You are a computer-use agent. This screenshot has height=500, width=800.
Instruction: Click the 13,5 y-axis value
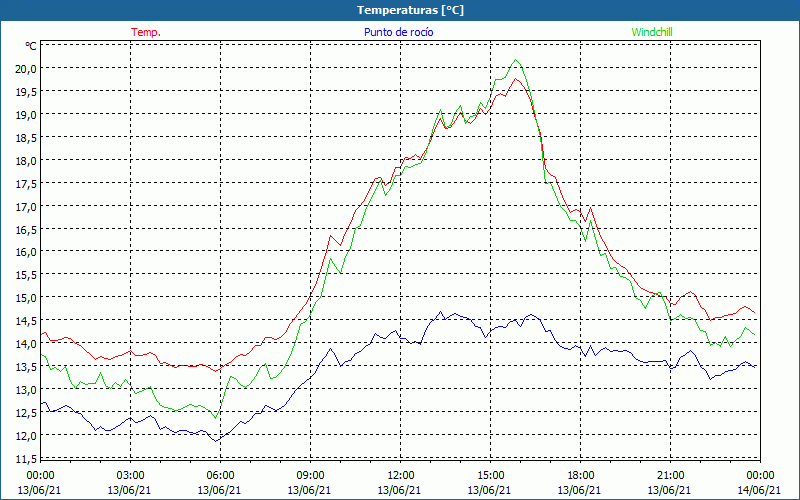(26, 366)
